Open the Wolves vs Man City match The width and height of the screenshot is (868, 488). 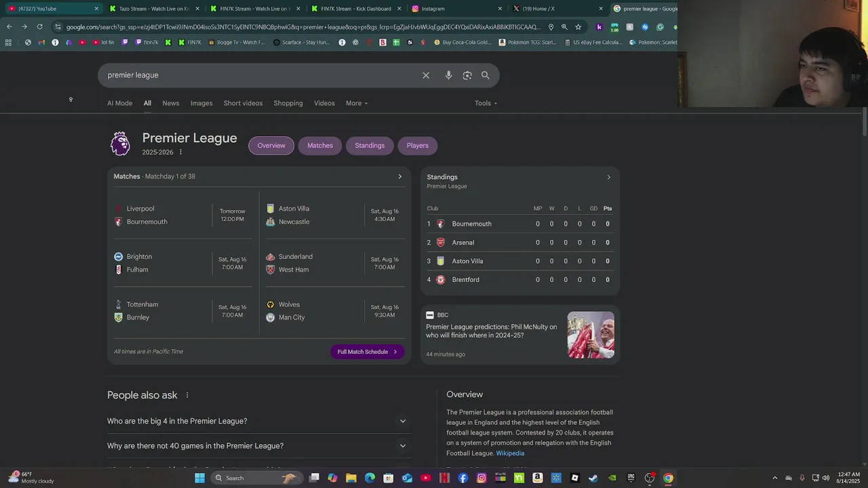335,311
